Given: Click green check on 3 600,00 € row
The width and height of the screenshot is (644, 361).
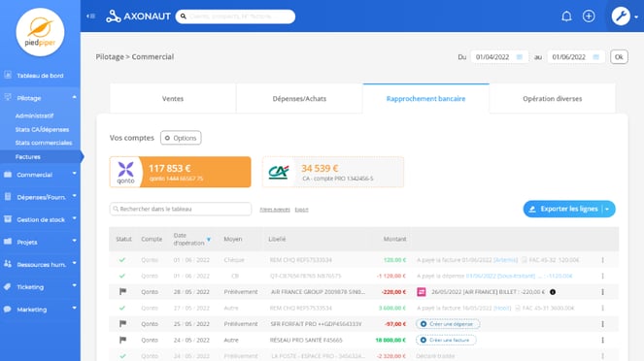Looking at the screenshot, I should [x=122, y=308].
